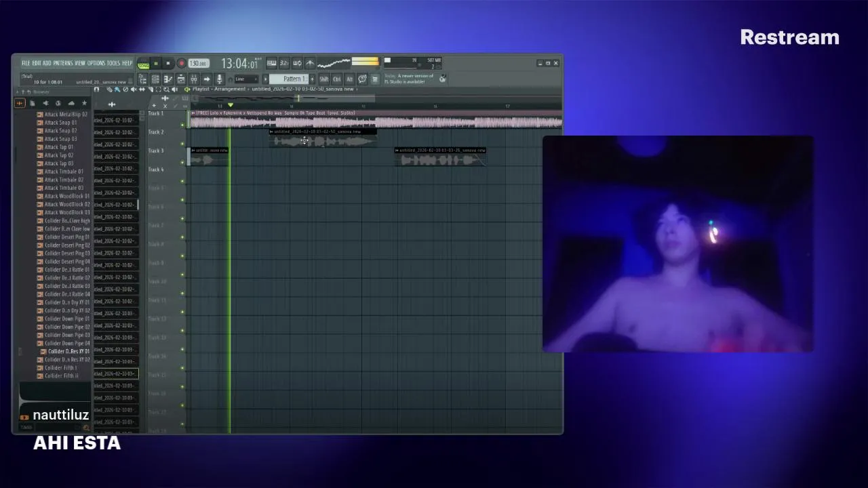Click the 130.000 tempo field
The height and width of the screenshot is (488, 868).
[198, 63]
